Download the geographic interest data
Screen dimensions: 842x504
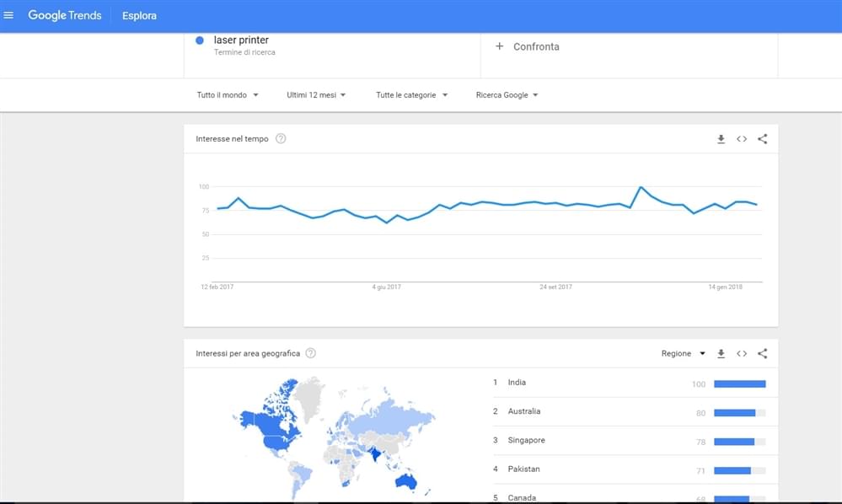click(721, 354)
